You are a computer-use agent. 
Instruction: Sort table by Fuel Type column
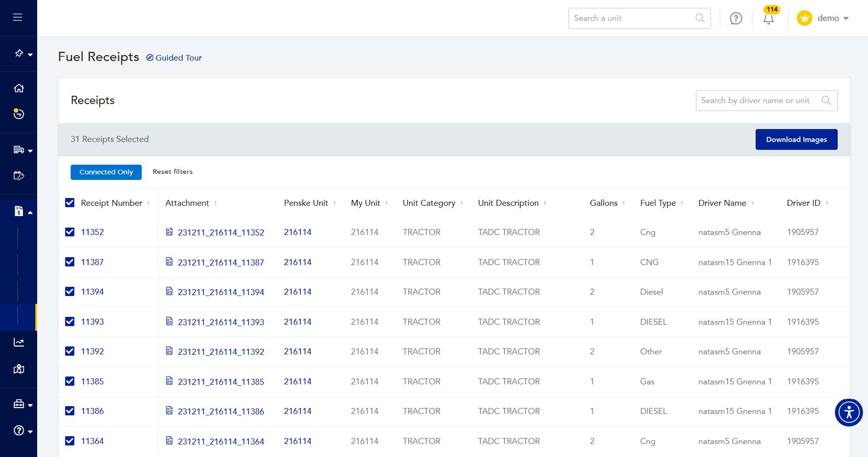(x=658, y=203)
